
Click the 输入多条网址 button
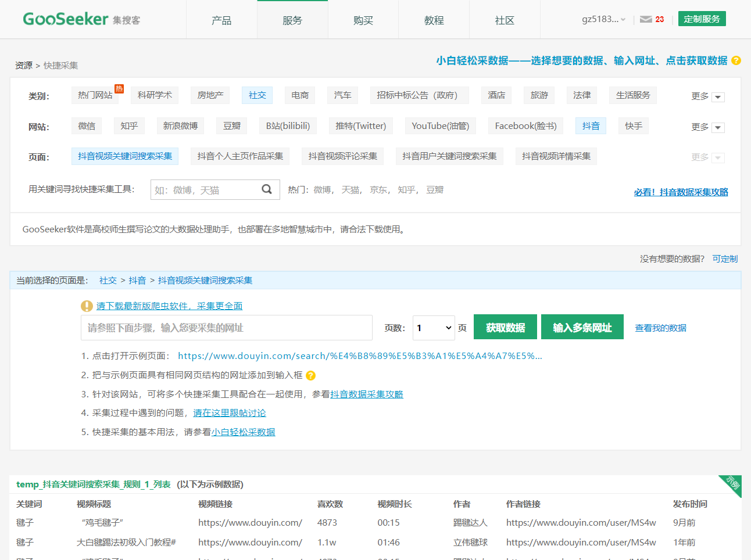point(582,327)
